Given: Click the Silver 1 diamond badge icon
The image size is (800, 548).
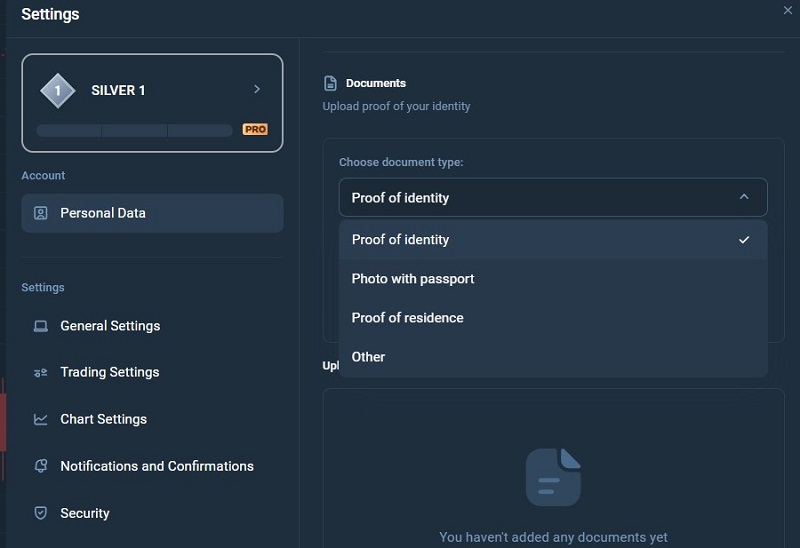Looking at the screenshot, I should coord(58,91).
